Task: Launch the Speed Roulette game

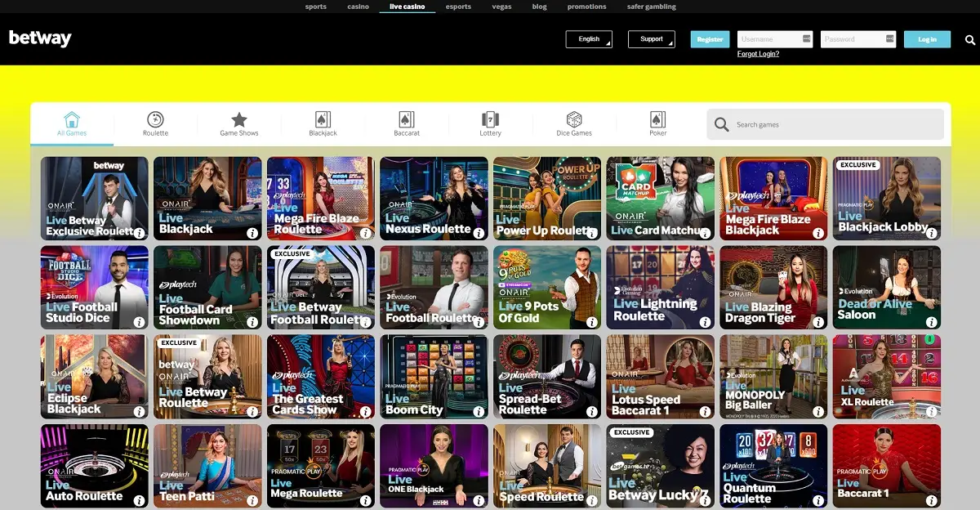Action: (x=547, y=466)
